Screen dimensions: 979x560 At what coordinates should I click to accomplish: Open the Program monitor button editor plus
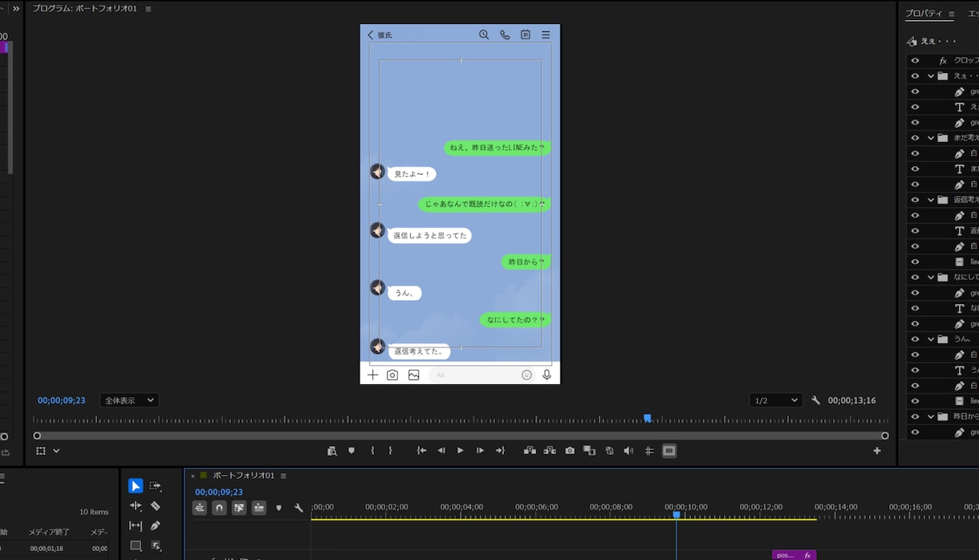click(877, 451)
